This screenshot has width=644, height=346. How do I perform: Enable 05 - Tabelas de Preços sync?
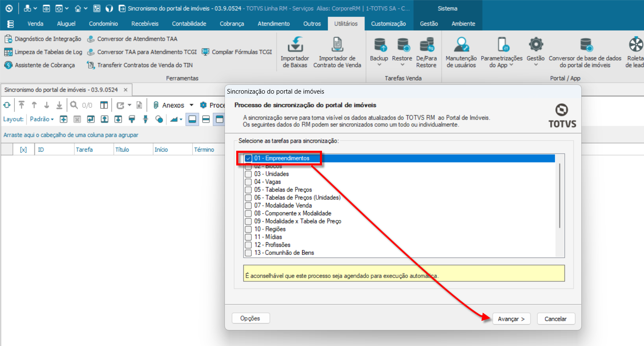coord(248,190)
